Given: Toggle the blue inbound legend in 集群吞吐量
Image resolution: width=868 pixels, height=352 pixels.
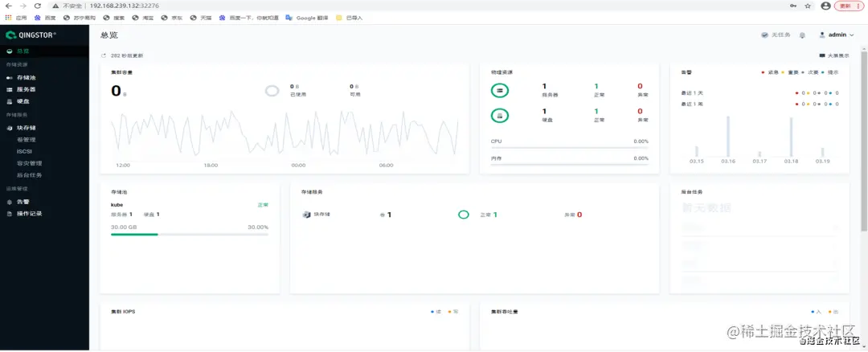Looking at the screenshot, I should 817,312.
